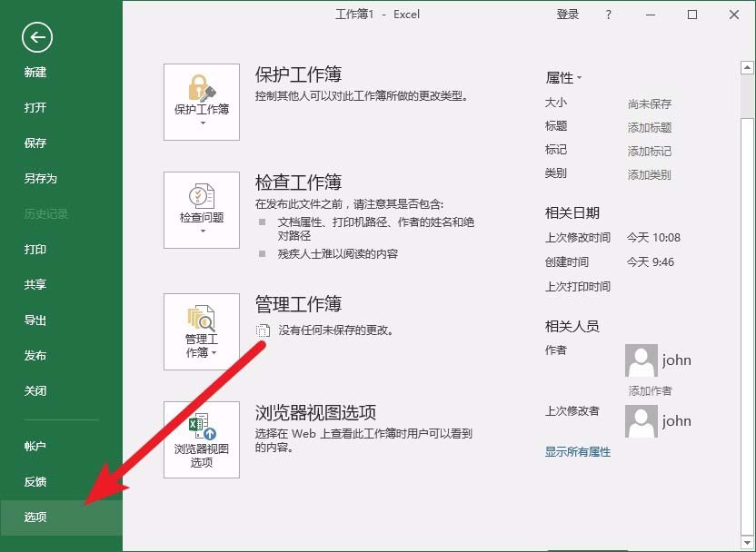Image resolution: width=756 pixels, height=552 pixels.
Task: Minimize the Excel window
Action: tap(651, 15)
